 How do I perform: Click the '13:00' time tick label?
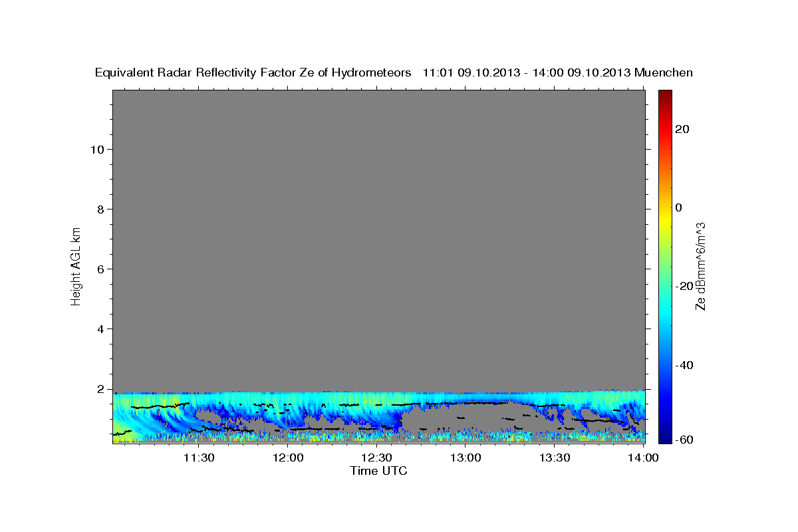(465, 458)
